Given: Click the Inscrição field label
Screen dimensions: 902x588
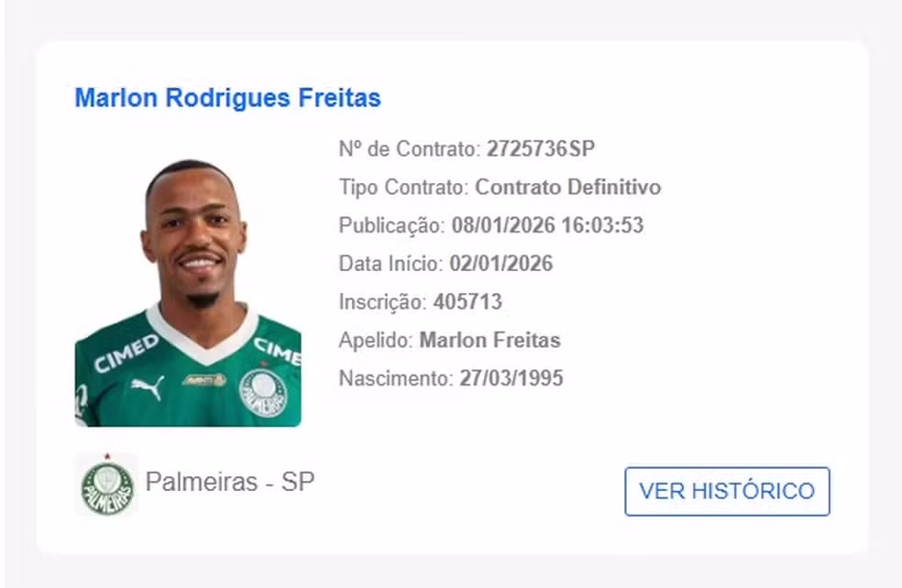Looking at the screenshot, I should 384,301.
